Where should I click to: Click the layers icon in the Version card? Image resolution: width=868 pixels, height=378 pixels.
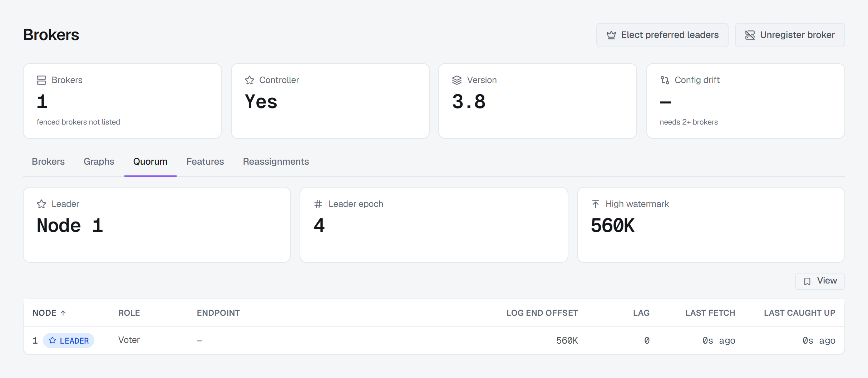pyautogui.click(x=457, y=80)
